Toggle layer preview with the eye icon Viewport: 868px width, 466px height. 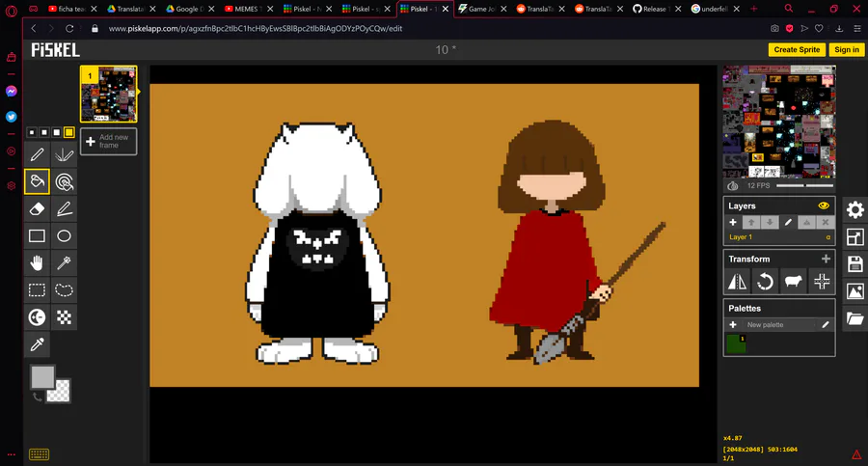pos(824,206)
